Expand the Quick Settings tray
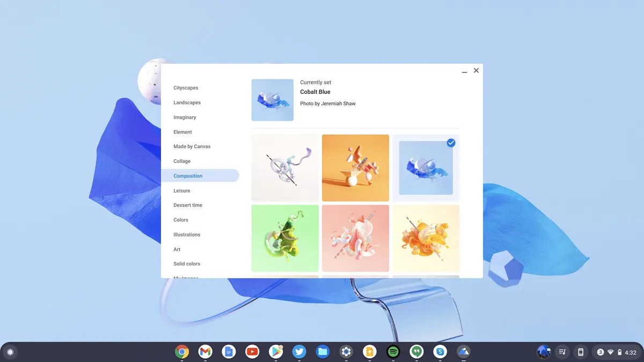This screenshot has height=362, width=644. 617,352
